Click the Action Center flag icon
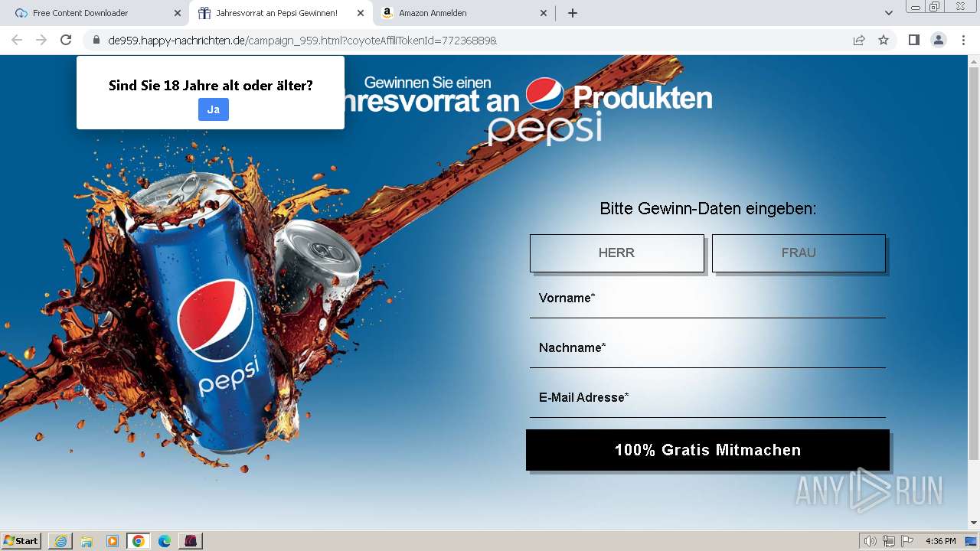The image size is (980, 551). (x=907, y=541)
